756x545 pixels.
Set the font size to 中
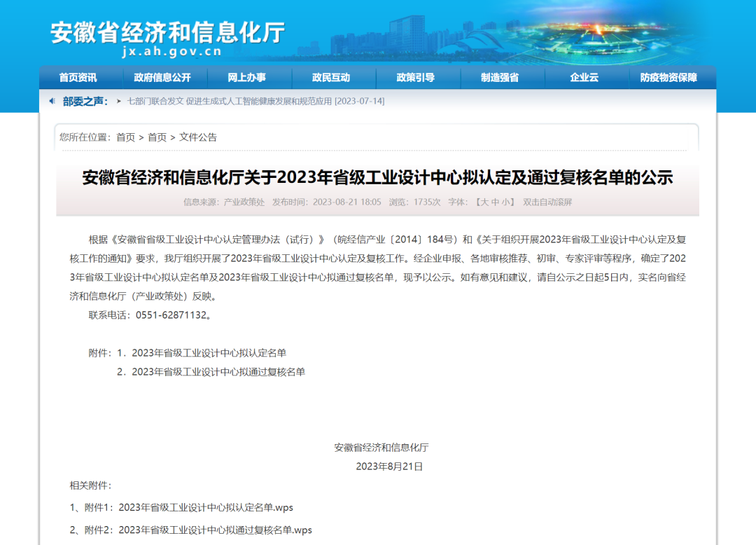tap(495, 202)
